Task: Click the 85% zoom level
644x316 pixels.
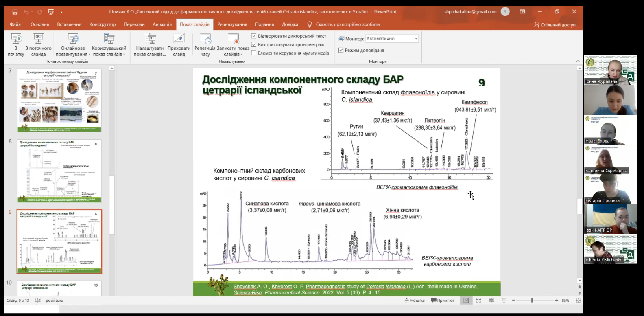Action: coord(565,301)
